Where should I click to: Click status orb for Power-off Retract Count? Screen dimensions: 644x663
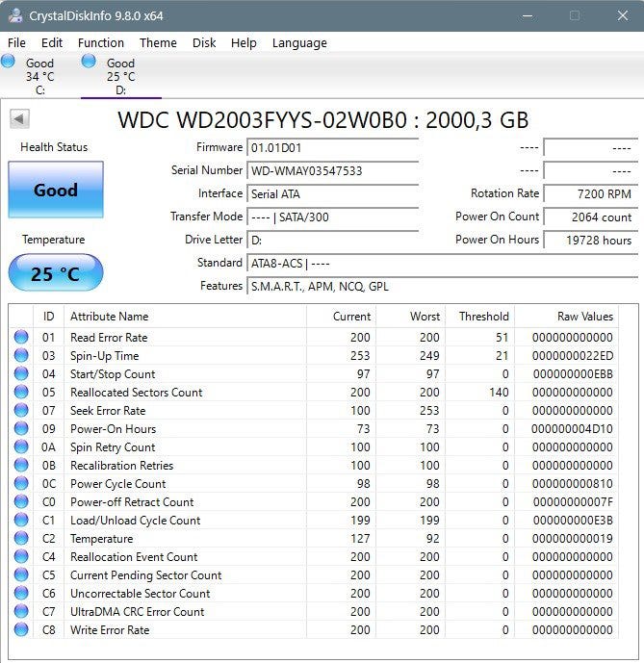(21, 501)
